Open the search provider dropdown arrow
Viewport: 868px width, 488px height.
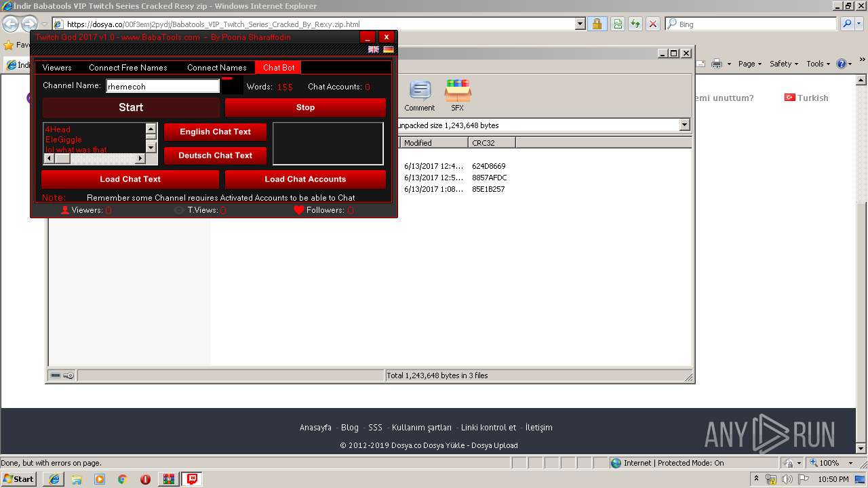[x=859, y=24]
